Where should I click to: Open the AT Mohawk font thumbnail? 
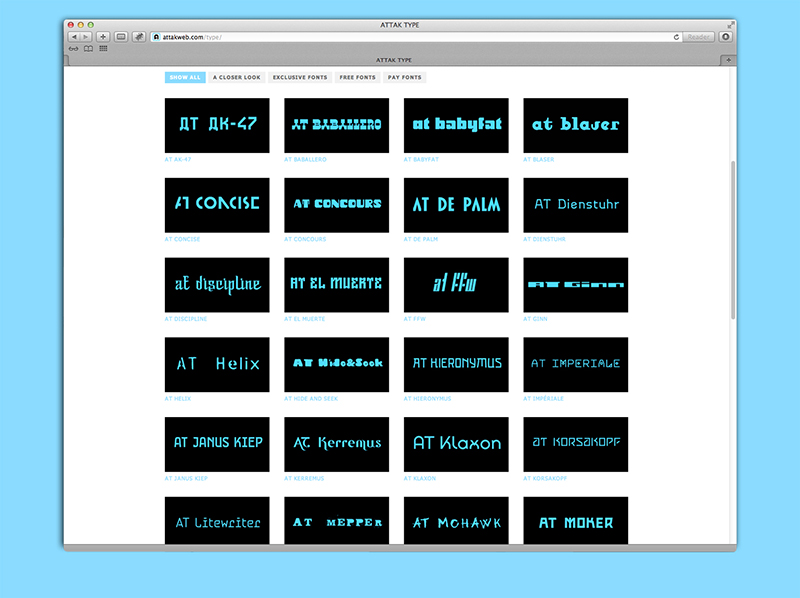456,520
